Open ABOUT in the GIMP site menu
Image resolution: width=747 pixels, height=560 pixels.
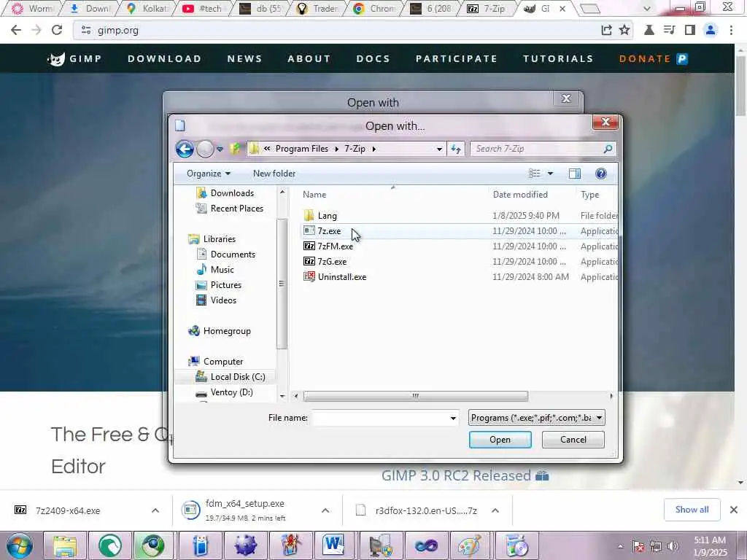(309, 58)
